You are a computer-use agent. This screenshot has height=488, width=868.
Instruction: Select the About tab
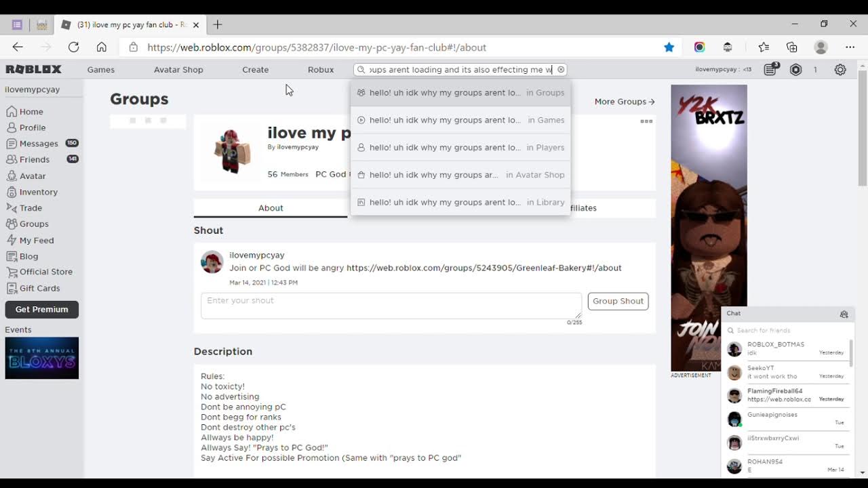(x=271, y=208)
